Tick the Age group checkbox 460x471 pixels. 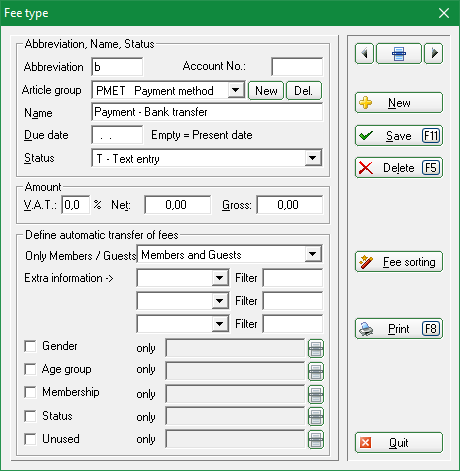pyautogui.click(x=30, y=369)
